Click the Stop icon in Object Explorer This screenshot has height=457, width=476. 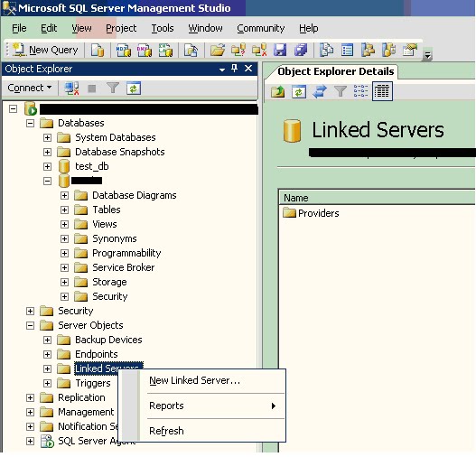(92, 89)
